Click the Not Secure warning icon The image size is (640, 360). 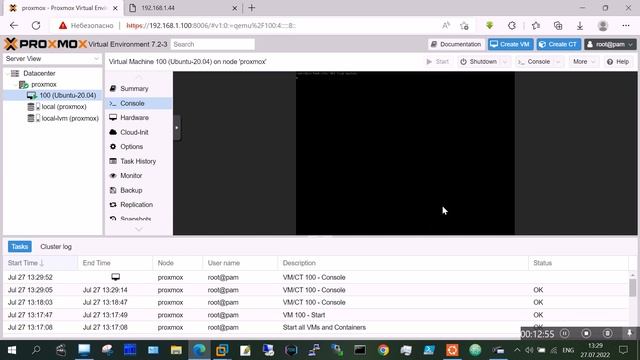(62, 25)
